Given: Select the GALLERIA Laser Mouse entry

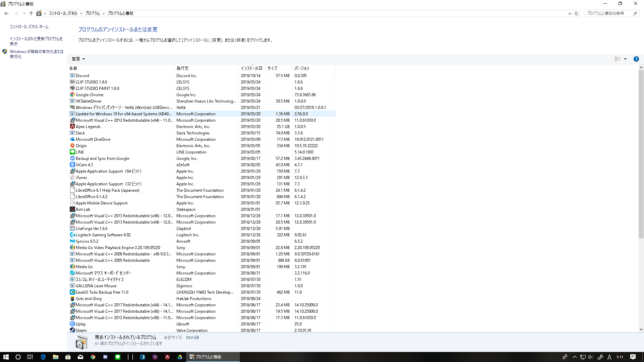Looking at the screenshot, I should coord(202,286).
